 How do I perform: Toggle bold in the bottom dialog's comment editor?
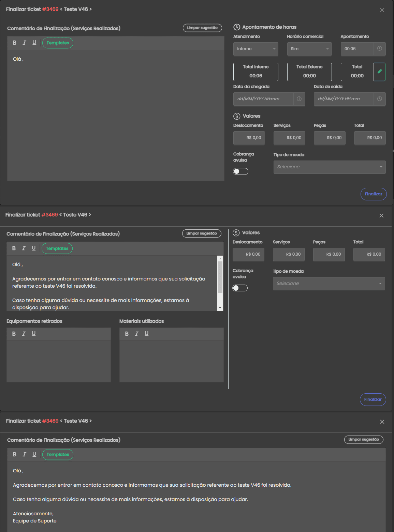pos(14,454)
